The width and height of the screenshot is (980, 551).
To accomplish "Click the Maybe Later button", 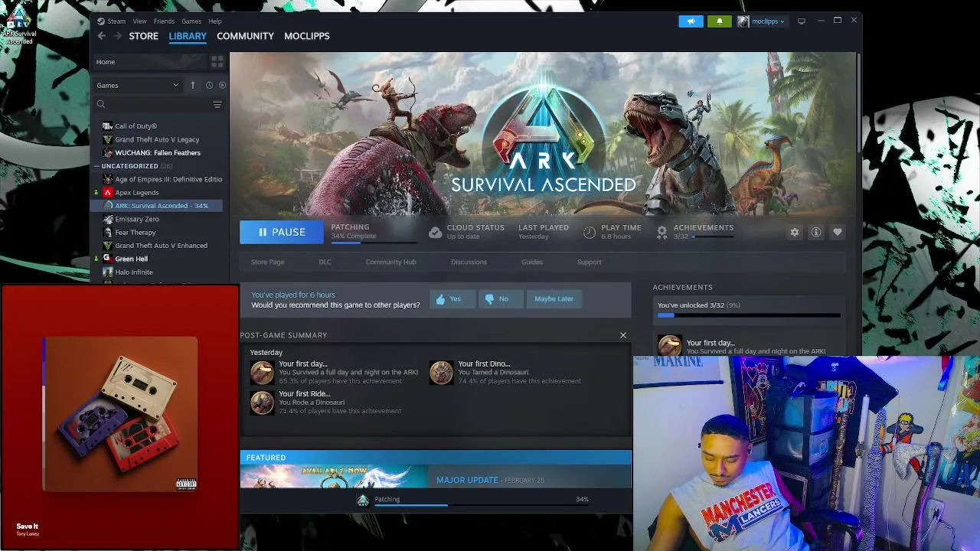I will (x=554, y=299).
